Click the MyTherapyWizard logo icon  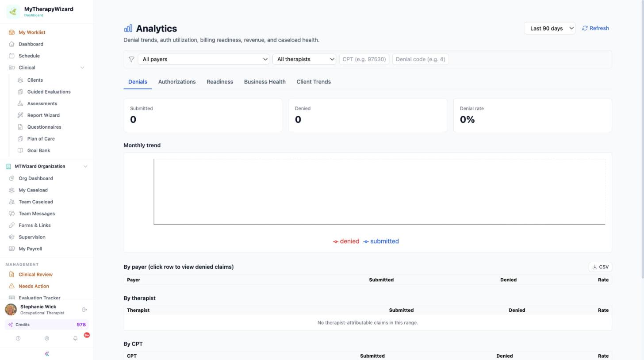click(13, 11)
